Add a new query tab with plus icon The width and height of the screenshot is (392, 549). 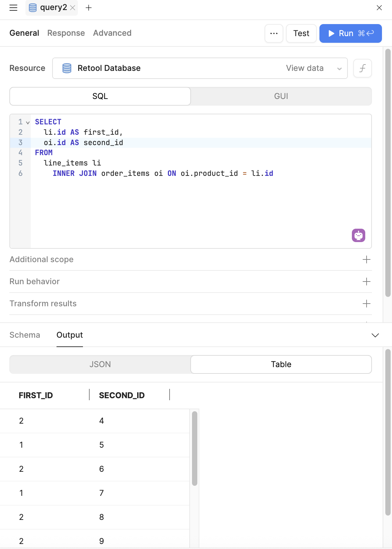tap(89, 8)
